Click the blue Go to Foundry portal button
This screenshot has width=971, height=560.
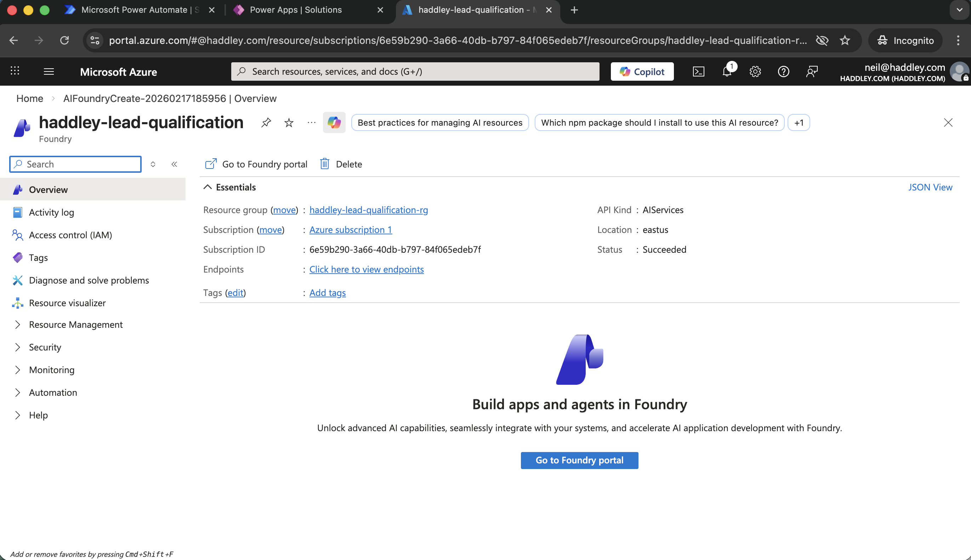coord(579,461)
